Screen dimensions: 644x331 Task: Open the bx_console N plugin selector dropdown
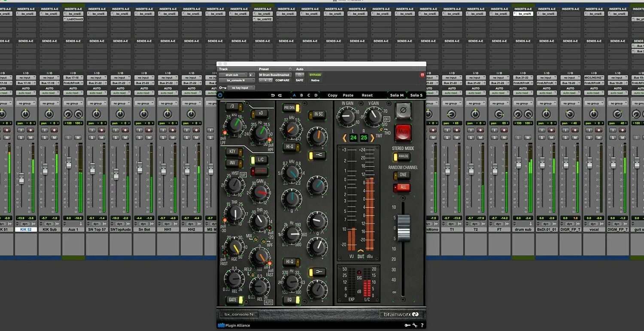coord(237,80)
